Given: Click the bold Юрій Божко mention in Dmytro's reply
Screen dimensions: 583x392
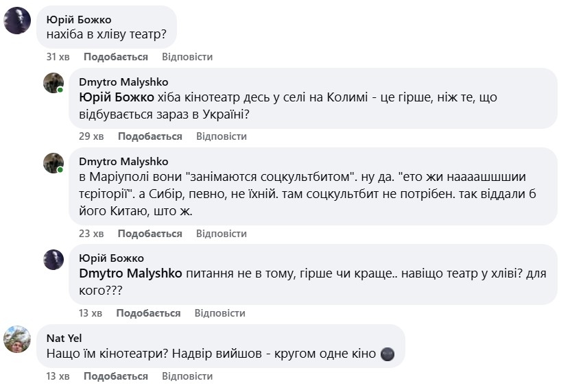Looking at the screenshot, I should point(117,97).
